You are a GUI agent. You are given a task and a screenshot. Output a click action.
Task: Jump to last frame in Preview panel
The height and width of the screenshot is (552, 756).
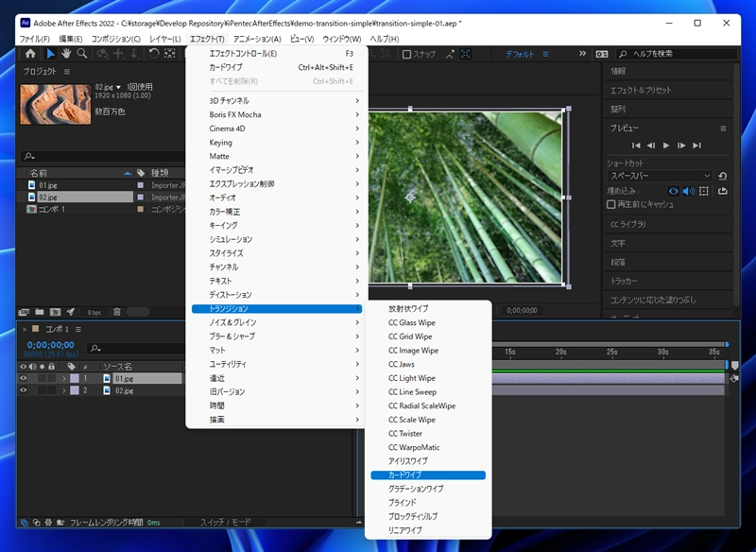click(696, 146)
